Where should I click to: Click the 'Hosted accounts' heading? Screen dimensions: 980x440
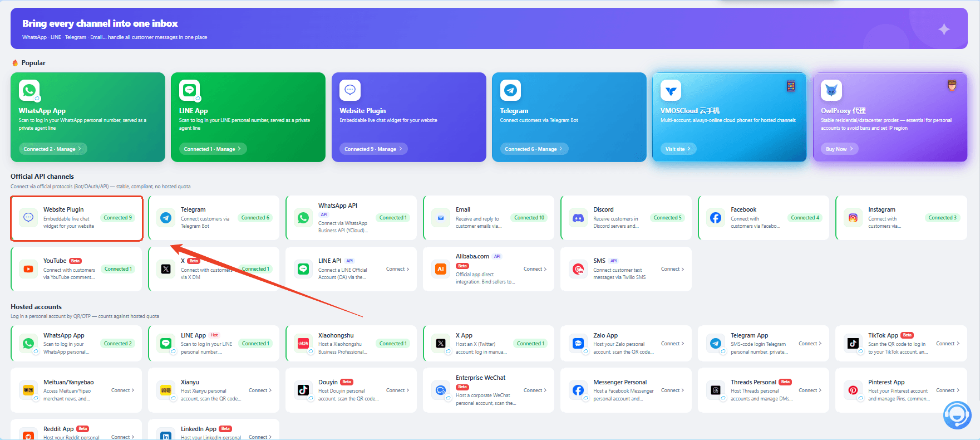(36, 307)
